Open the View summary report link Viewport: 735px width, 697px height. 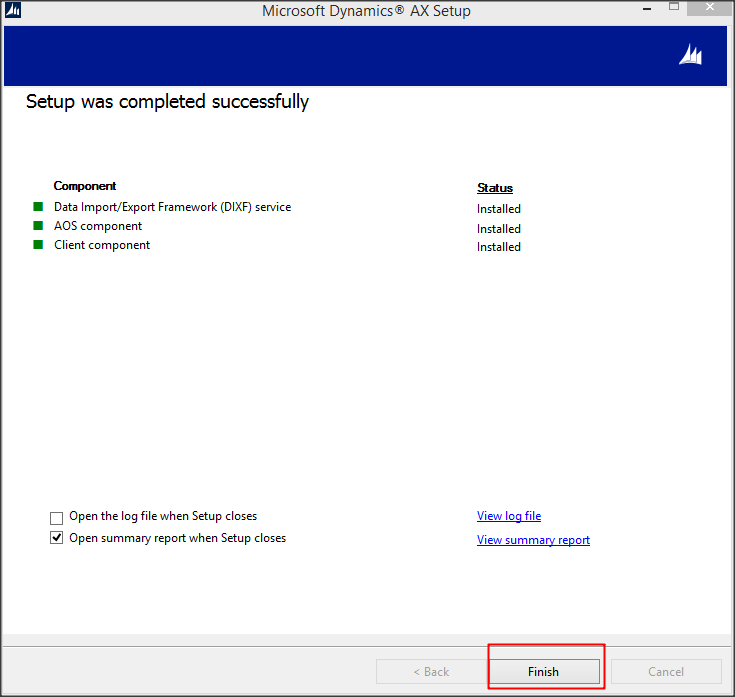pyautogui.click(x=533, y=540)
